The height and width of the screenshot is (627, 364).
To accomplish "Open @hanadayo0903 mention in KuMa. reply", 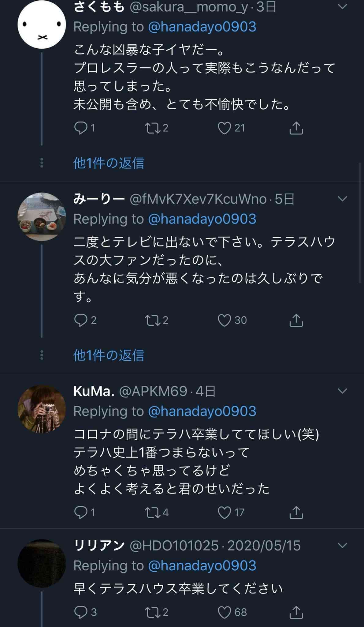I will (202, 411).
